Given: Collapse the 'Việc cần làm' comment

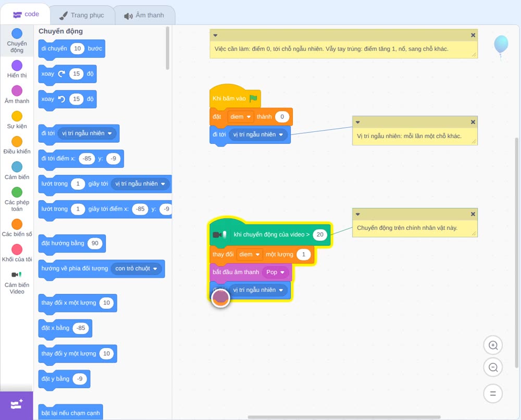Looking at the screenshot, I should pyautogui.click(x=215, y=35).
